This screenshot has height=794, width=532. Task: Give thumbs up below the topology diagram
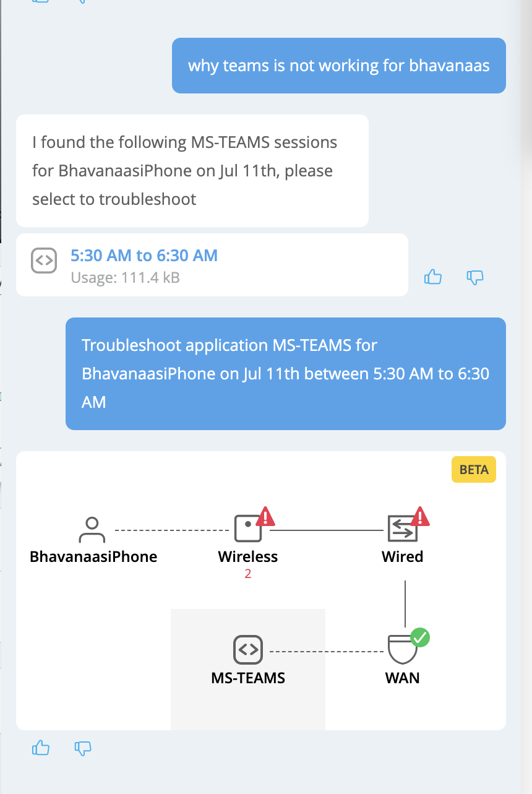point(40,748)
